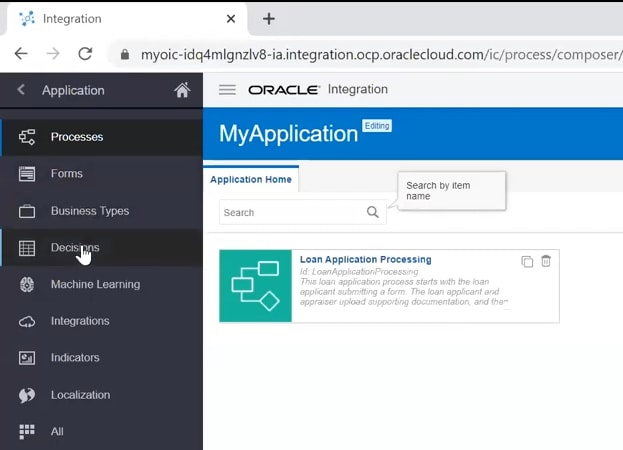Show All items via grid icon
The image size is (623, 450).
click(28, 432)
